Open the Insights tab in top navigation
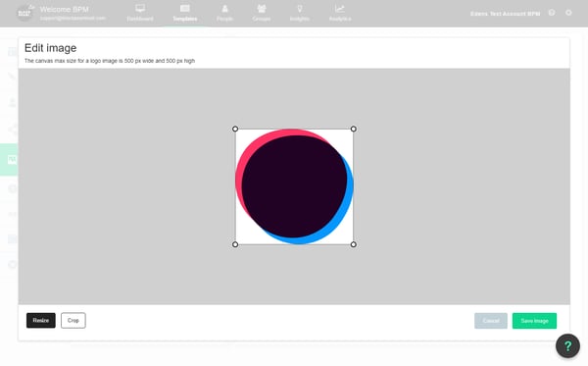 point(300,13)
